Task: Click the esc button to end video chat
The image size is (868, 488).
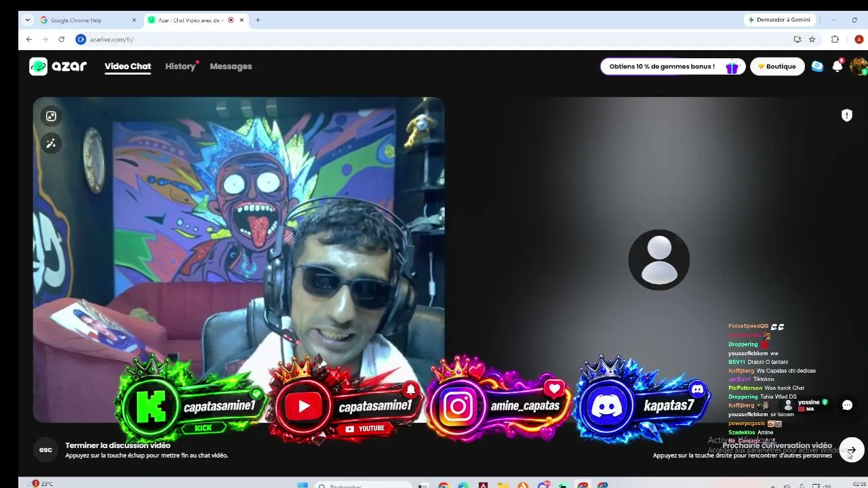Action: coord(45,450)
